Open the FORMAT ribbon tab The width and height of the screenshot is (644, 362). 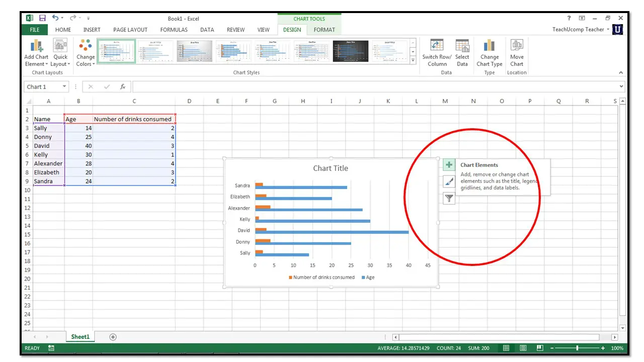[x=324, y=30]
